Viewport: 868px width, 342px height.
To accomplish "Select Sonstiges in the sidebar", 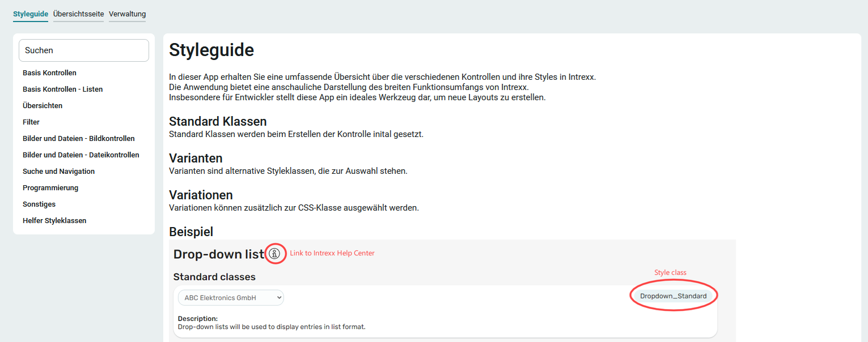I will [39, 204].
